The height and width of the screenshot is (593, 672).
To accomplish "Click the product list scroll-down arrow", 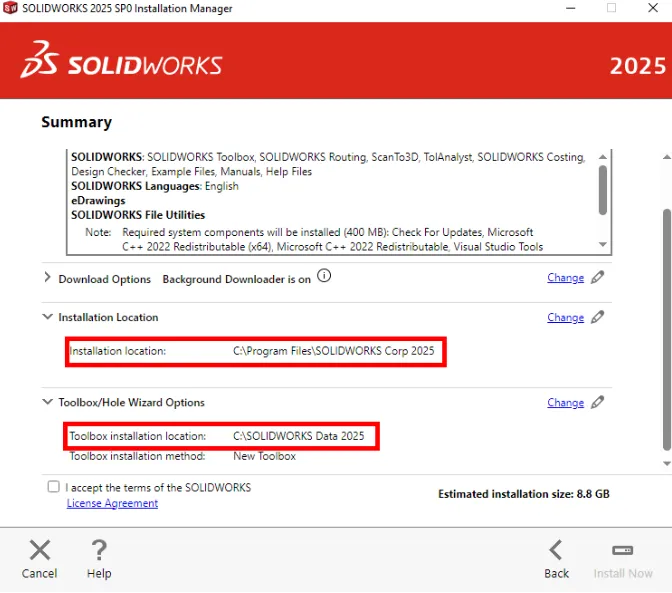I will click(x=603, y=245).
